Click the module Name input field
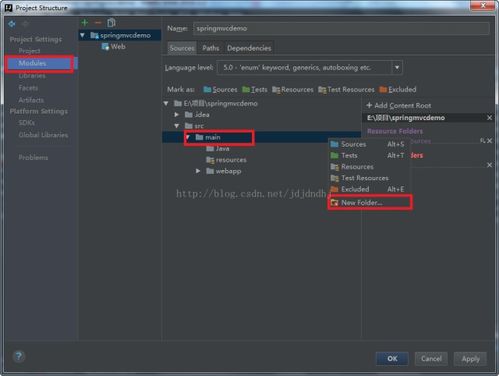The width and height of the screenshot is (499, 376). (x=341, y=28)
